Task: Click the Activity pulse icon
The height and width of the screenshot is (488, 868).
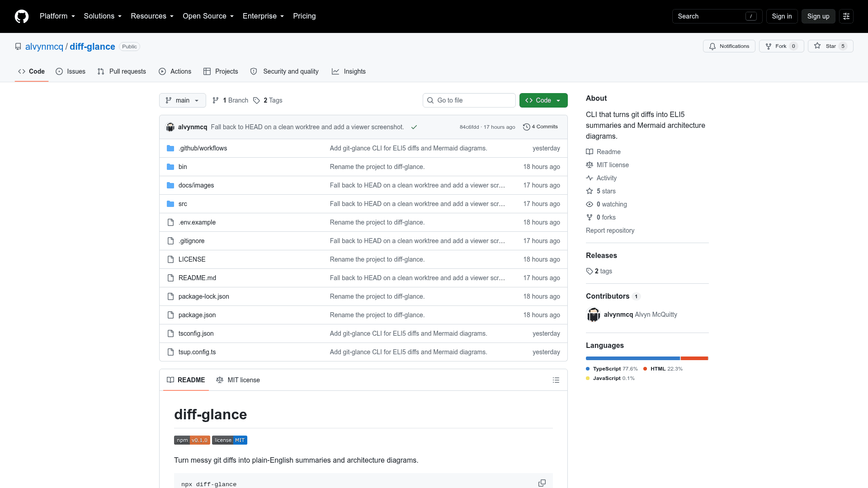Action: tap(590, 178)
